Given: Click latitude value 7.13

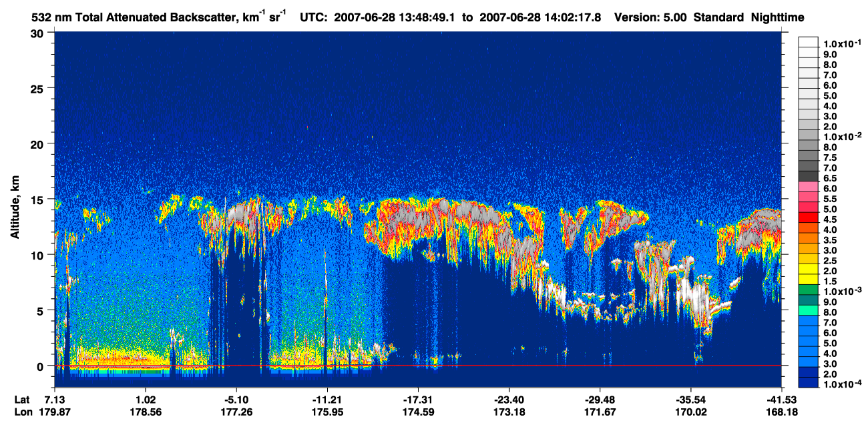Looking at the screenshot, I should pos(55,400).
